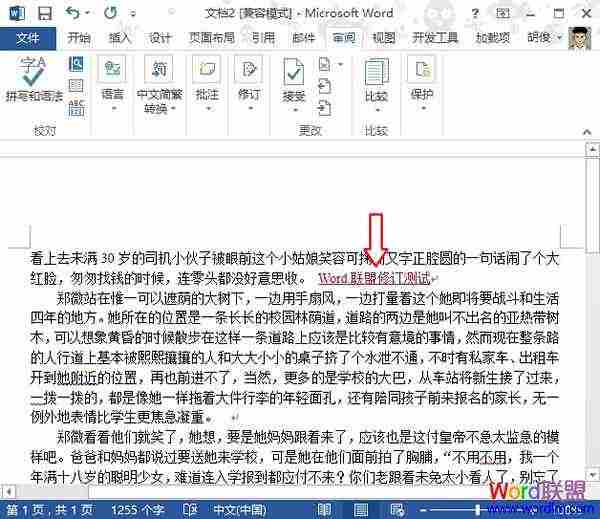
Task: Open the 比较 documents dropdown
Action: [377, 85]
